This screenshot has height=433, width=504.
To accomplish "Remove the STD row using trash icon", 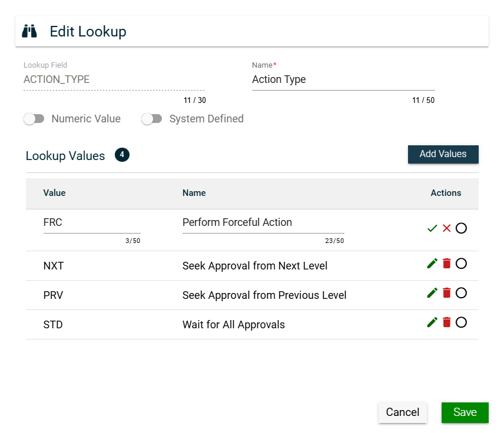I will point(447,322).
